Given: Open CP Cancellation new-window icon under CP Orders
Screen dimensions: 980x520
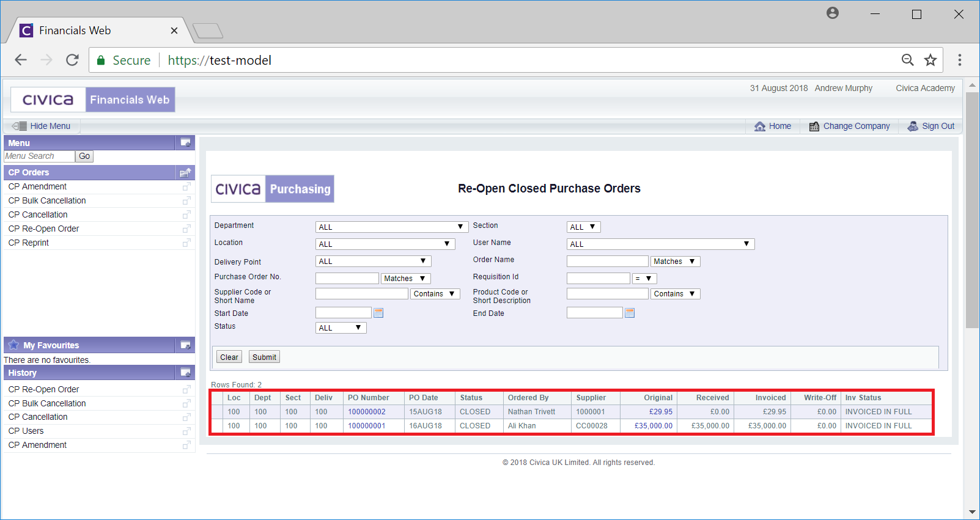Looking at the screenshot, I should click(x=186, y=214).
